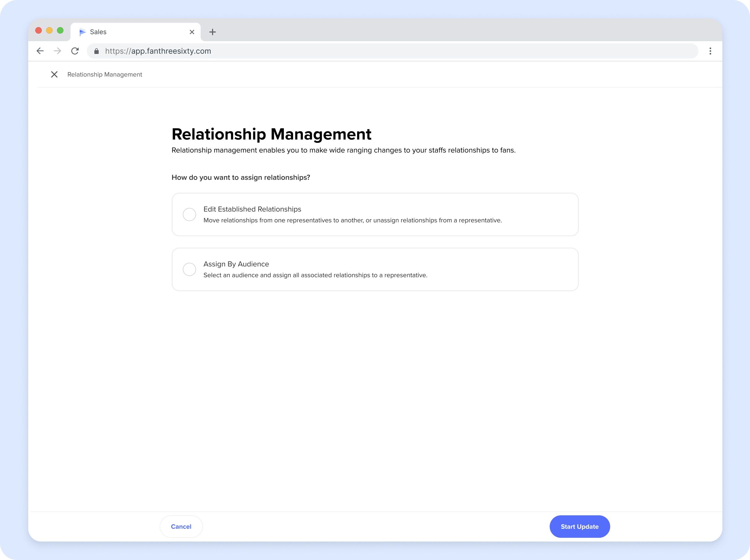The image size is (750, 560).
Task: Open a new tab with the plus icon
Action: click(x=213, y=32)
